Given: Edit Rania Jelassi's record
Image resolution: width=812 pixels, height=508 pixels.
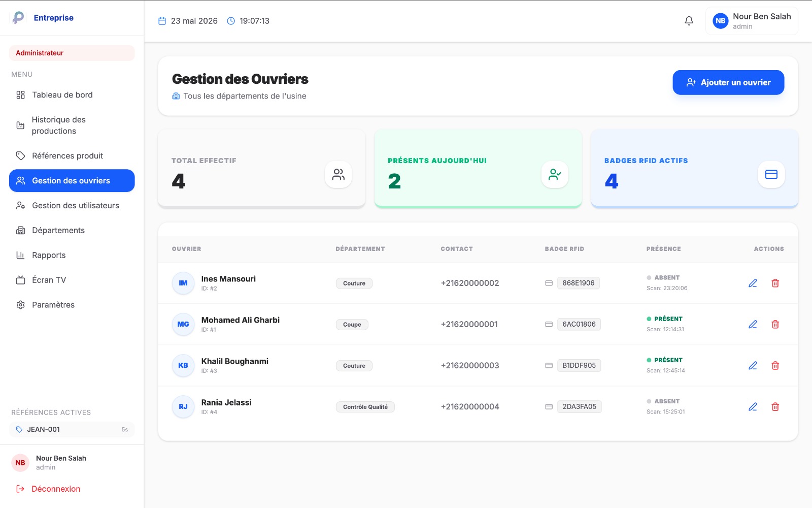Looking at the screenshot, I should 753,406.
